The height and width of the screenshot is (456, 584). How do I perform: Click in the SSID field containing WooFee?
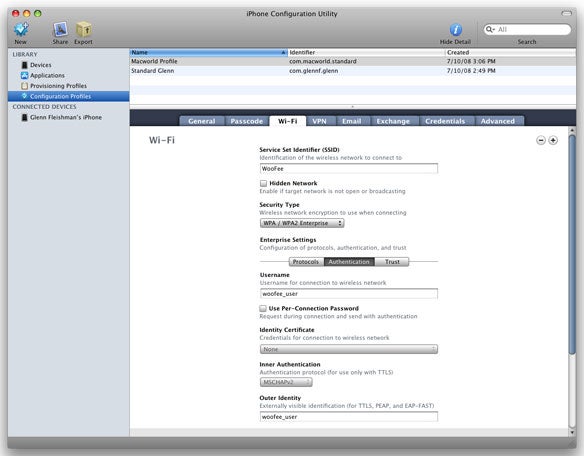pos(349,169)
